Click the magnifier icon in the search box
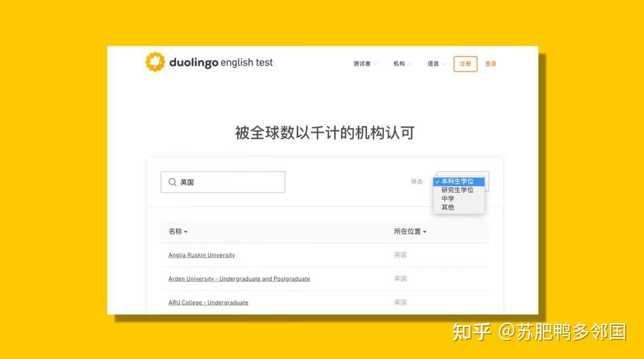 (172, 182)
